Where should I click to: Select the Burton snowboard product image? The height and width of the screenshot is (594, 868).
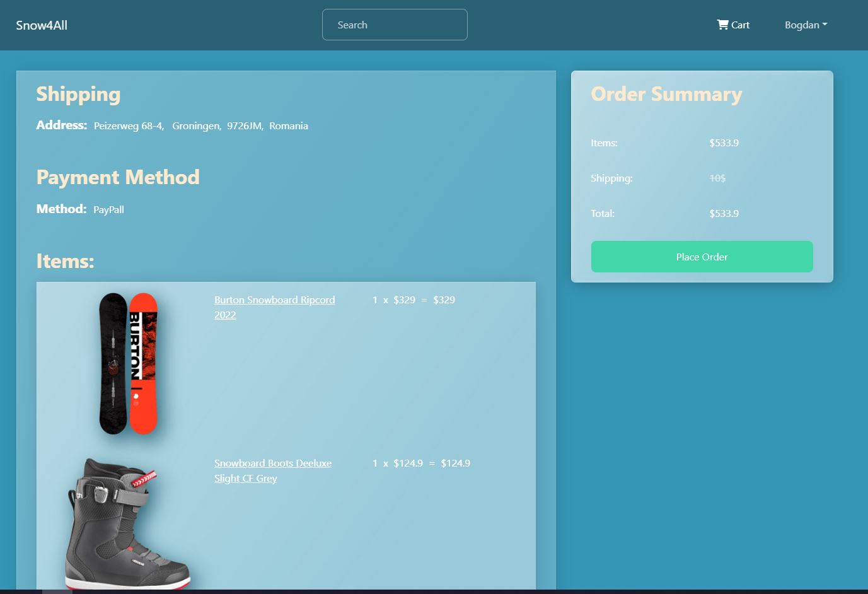coord(126,364)
